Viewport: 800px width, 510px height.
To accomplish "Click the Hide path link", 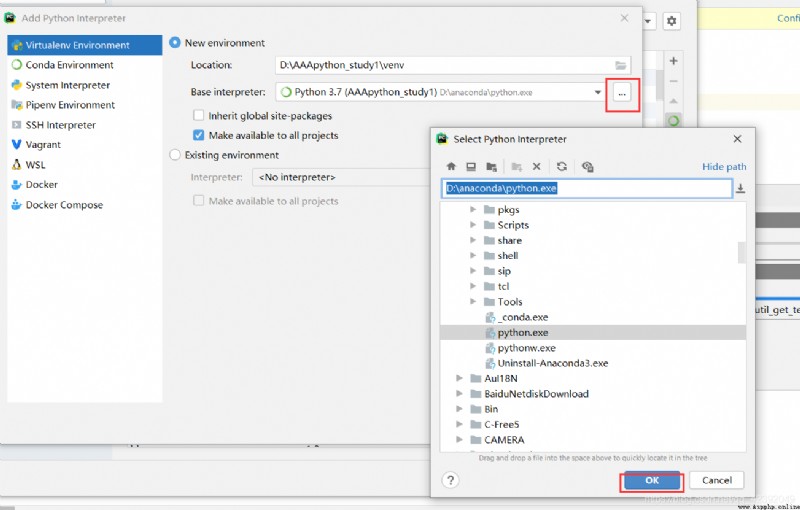I will point(724,167).
